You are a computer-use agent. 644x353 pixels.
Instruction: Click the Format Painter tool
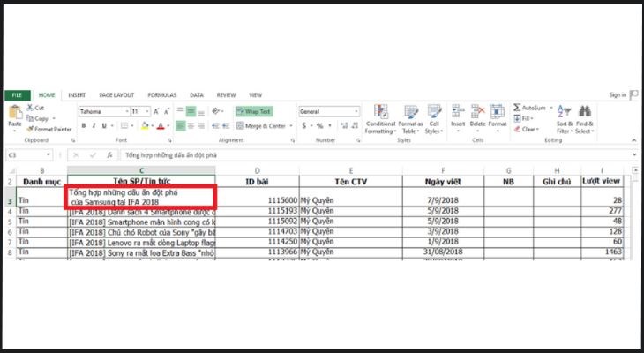coord(50,128)
